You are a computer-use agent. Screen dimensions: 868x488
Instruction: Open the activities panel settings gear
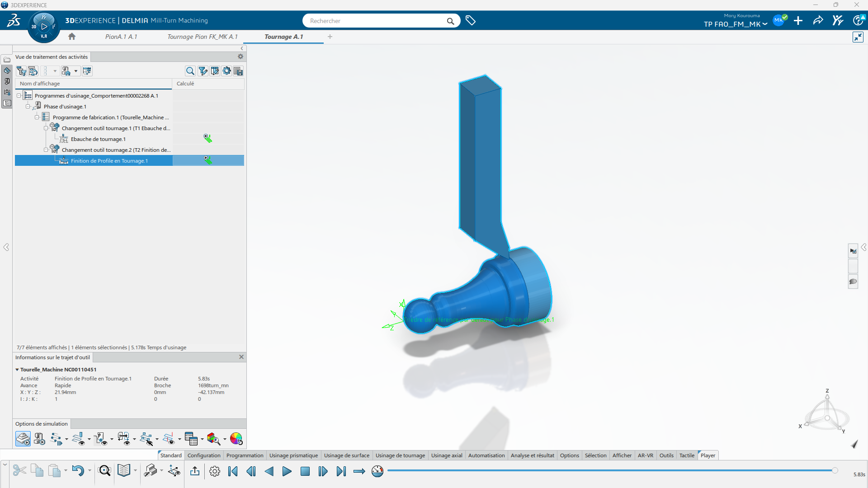(x=241, y=56)
